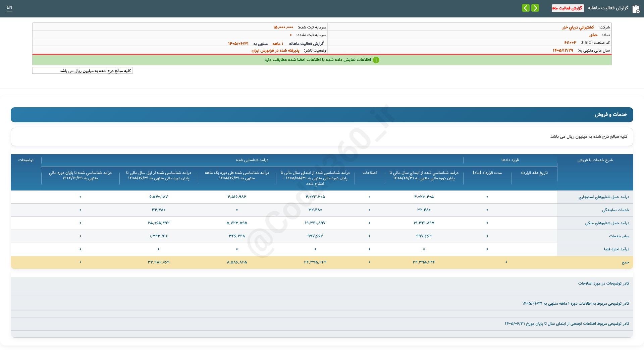Click other services cumulative value ۱,۳۴۳,۹۱۰
The width and height of the screenshot is (644, 362).
[158, 236]
